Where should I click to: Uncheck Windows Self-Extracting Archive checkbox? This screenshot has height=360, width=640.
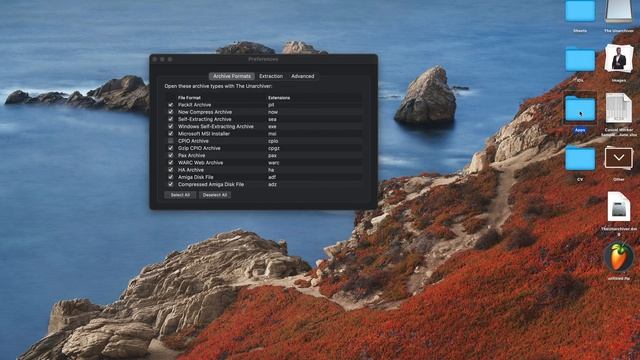click(171, 127)
